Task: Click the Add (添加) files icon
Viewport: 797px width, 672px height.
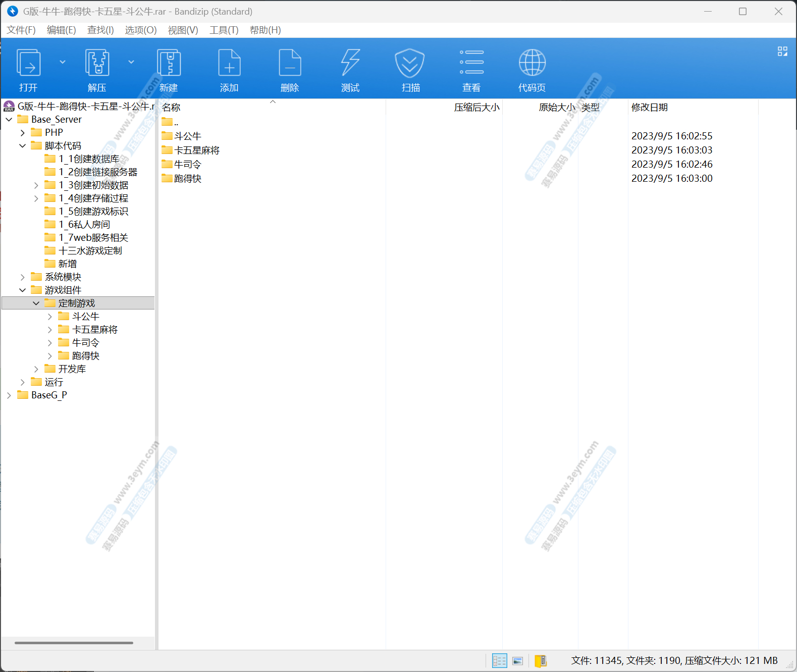Action: (229, 63)
